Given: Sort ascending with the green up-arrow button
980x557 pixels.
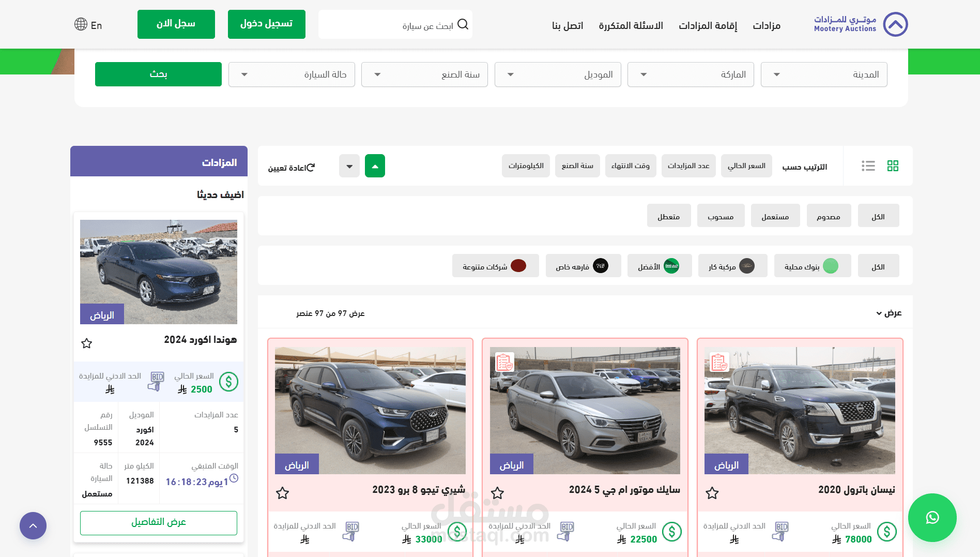Looking at the screenshot, I should tap(375, 166).
